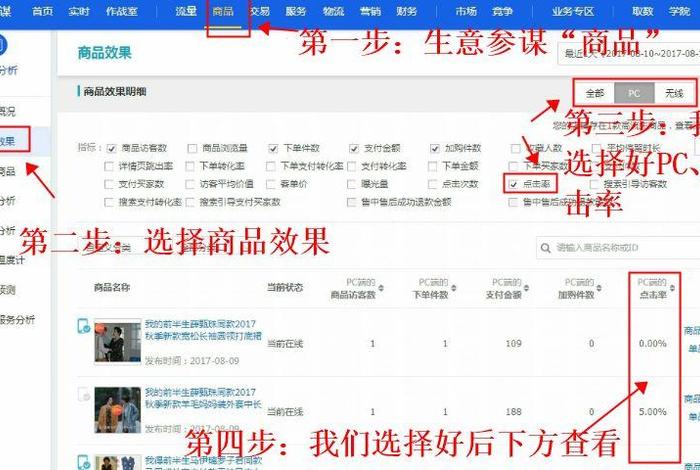Click 当前状态 column header
700x470 pixels.
(x=285, y=288)
